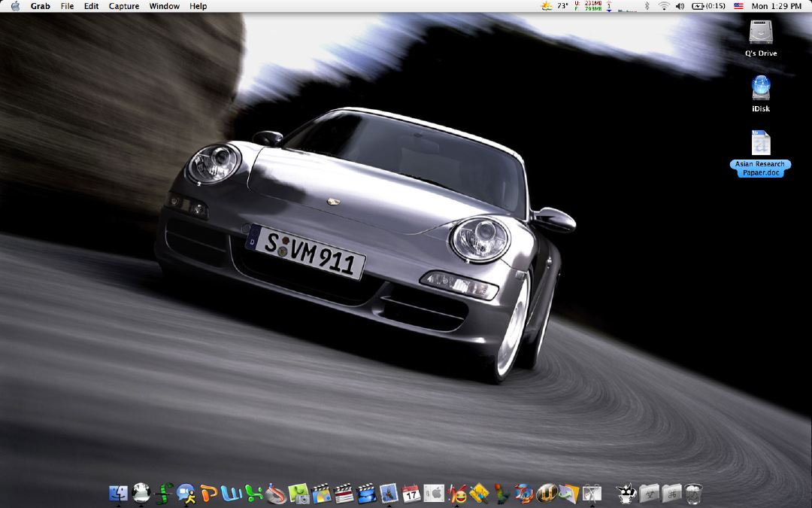This screenshot has width=812, height=508.
Task: Launch Firefox from the dock
Action: 524,494
